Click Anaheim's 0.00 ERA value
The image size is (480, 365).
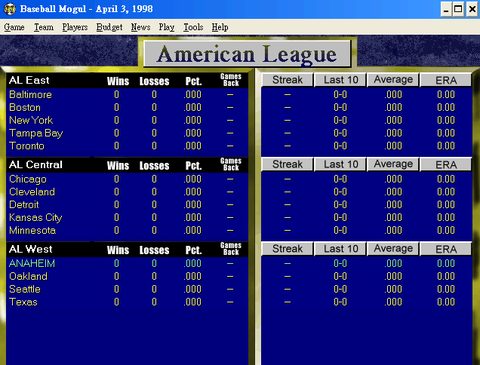[446, 264]
